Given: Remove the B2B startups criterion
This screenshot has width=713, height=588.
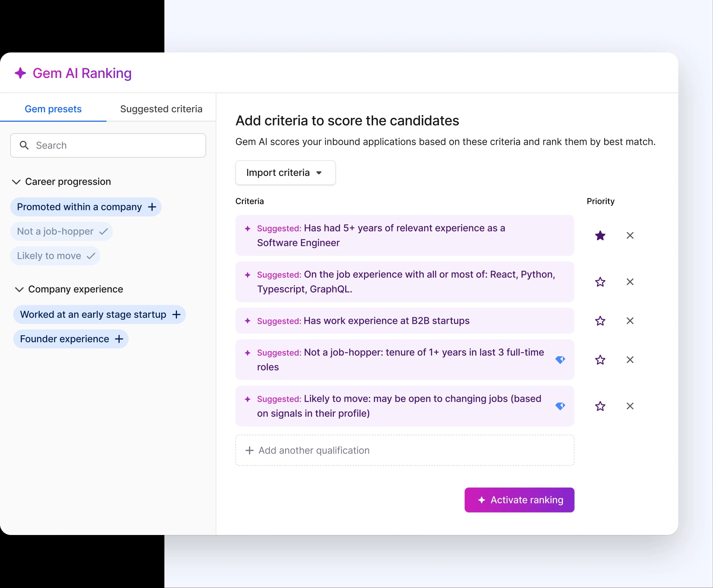Looking at the screenshot, I should 630,321.
